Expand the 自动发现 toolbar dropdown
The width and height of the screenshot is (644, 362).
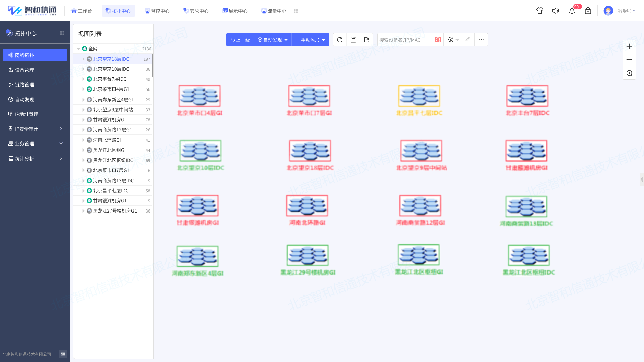pyautogui.click(x=272, y=40)
